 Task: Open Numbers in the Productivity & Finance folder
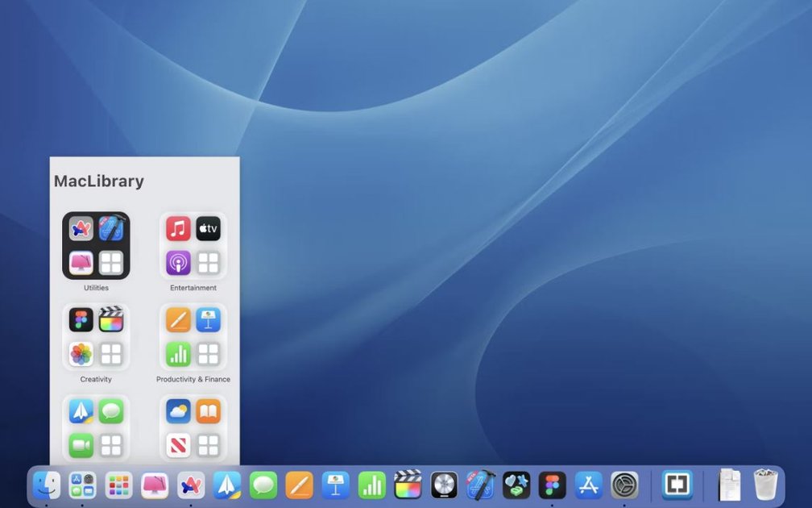(x=177, y=352)
